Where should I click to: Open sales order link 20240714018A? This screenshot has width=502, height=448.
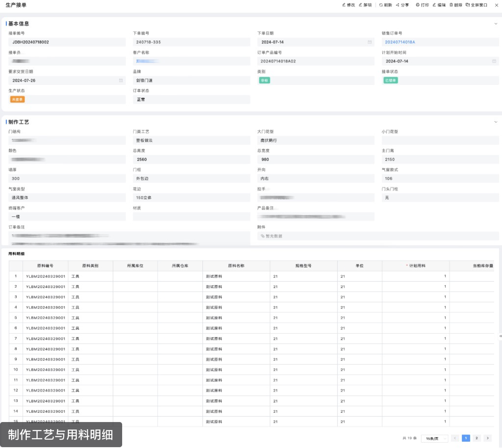point(400,42)
